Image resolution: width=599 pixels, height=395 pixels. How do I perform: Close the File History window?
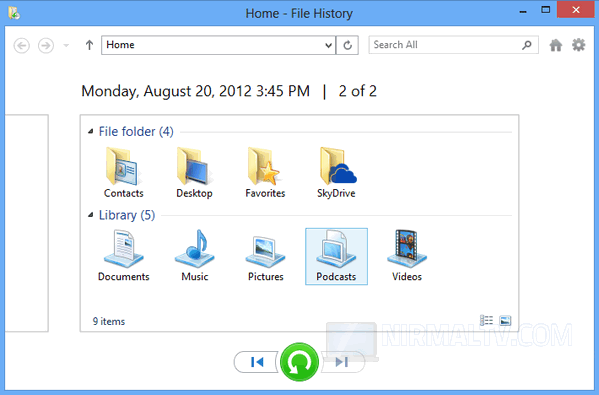(x=576, y=10)
